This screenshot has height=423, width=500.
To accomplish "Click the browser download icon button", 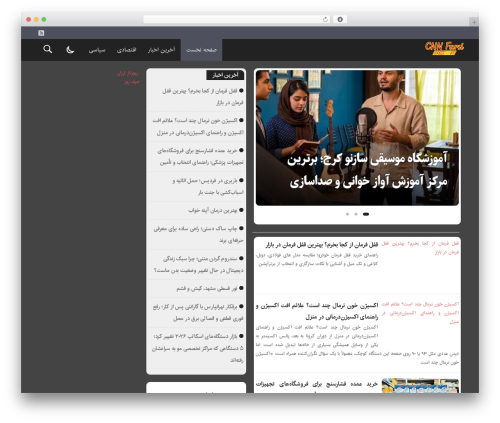I will (340, 19).
